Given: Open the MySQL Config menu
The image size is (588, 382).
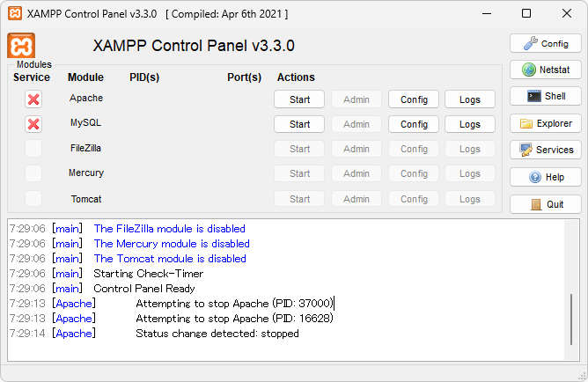Looking at the screenshot, I should click(x=414, y=124).
